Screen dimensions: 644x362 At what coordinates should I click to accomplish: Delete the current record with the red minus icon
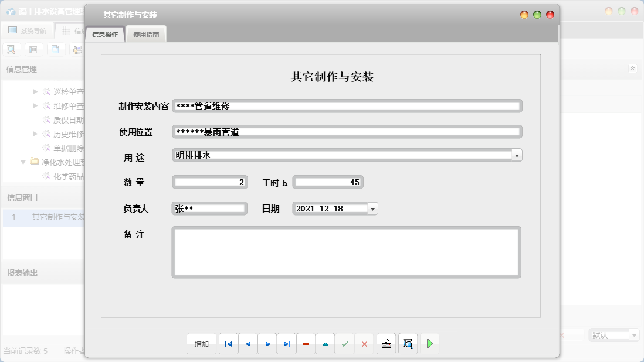point(306,344)
